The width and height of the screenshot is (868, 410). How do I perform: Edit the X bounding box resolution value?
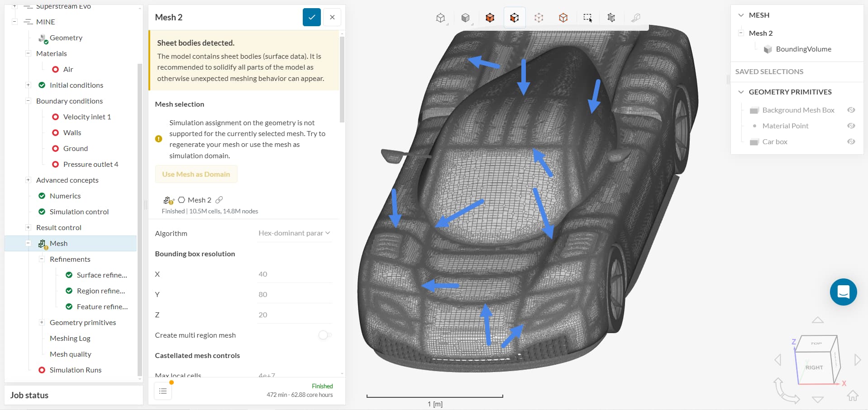click(294, 274)
